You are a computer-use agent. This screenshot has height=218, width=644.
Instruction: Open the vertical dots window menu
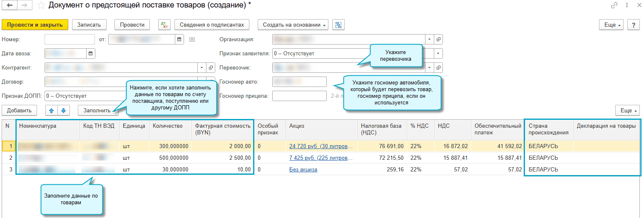626,5
